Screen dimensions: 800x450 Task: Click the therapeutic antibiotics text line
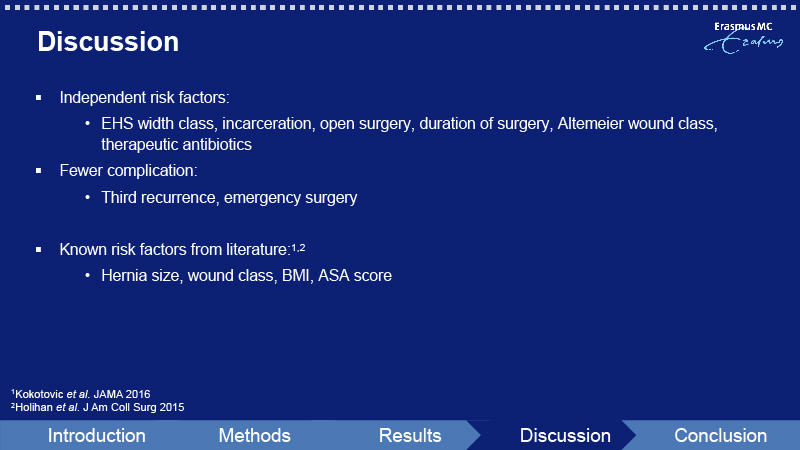(177, 144)
